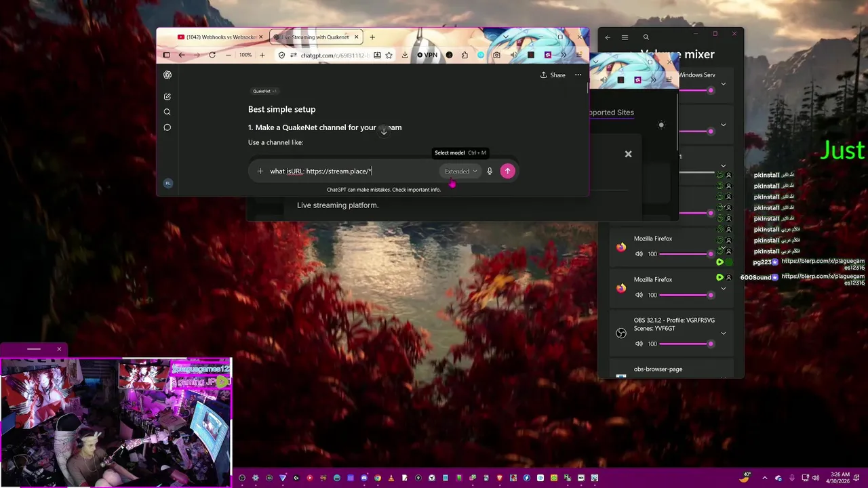This screenshot has height=488, width=868.
Task: Expand the Windows Services volume entry
Action: (723, 84)
